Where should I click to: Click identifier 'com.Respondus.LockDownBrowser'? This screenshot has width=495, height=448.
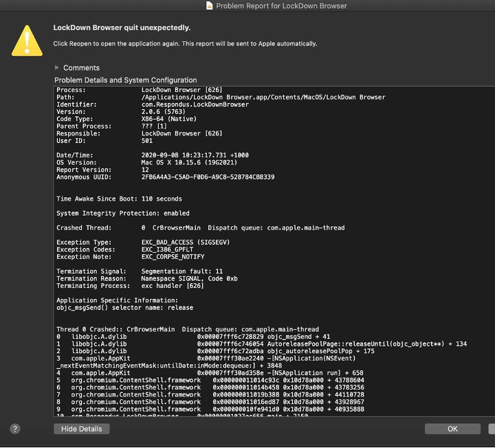[195, 104]
